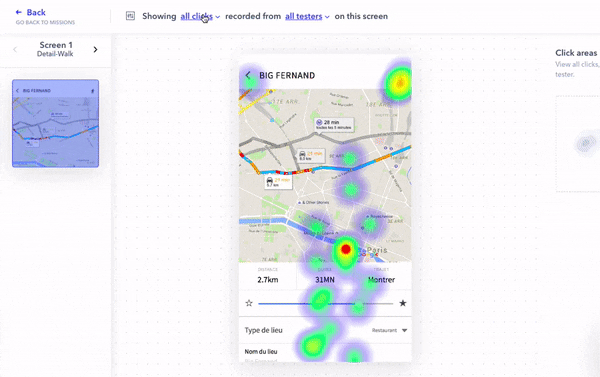Image resolution: width=600 pixels, height=377 pixels.
Task: Select the Screen 1 Detail-Walk thumbnail
Action: (55, 123)
